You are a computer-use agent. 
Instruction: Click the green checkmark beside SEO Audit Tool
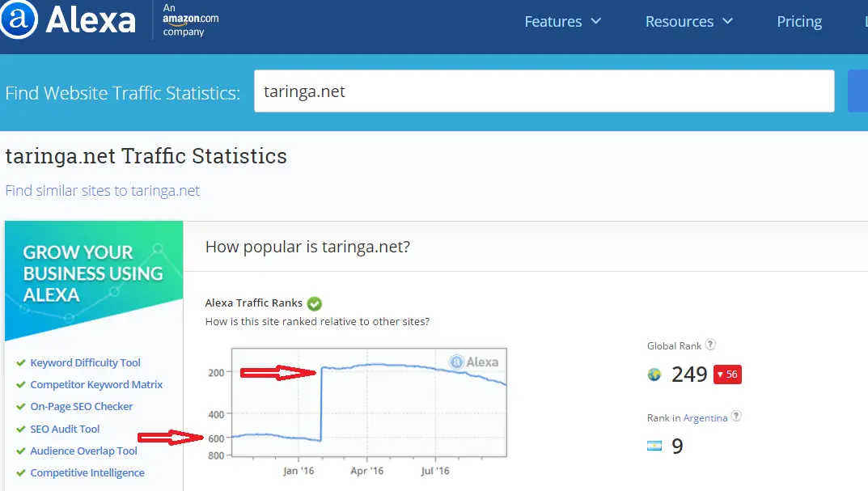coord(21,429)
